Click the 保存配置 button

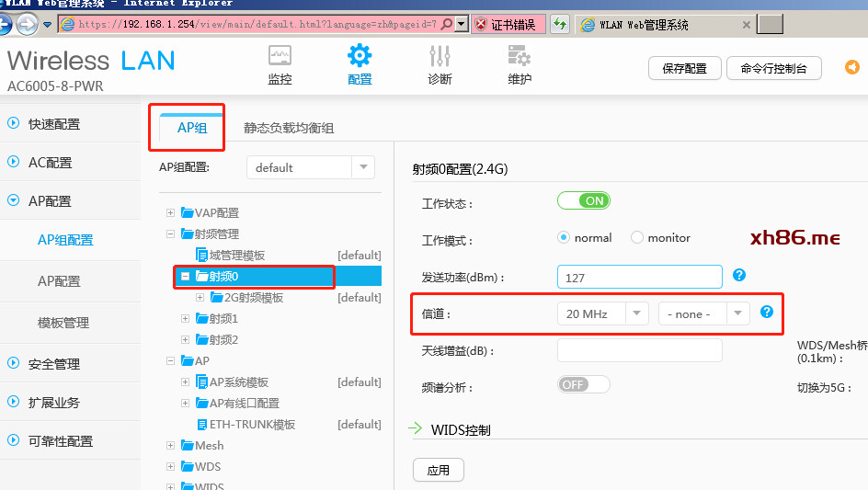[x=684, y=68]
